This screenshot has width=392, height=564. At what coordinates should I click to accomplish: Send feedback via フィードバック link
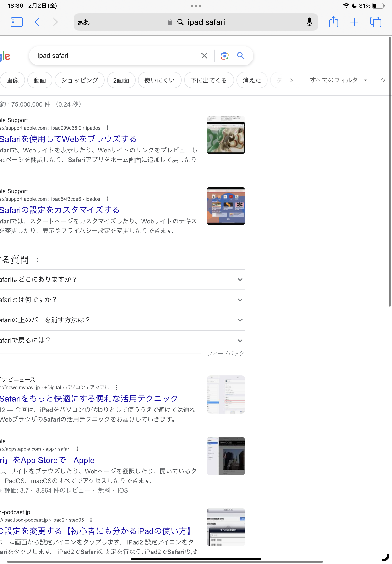[225, 353]
